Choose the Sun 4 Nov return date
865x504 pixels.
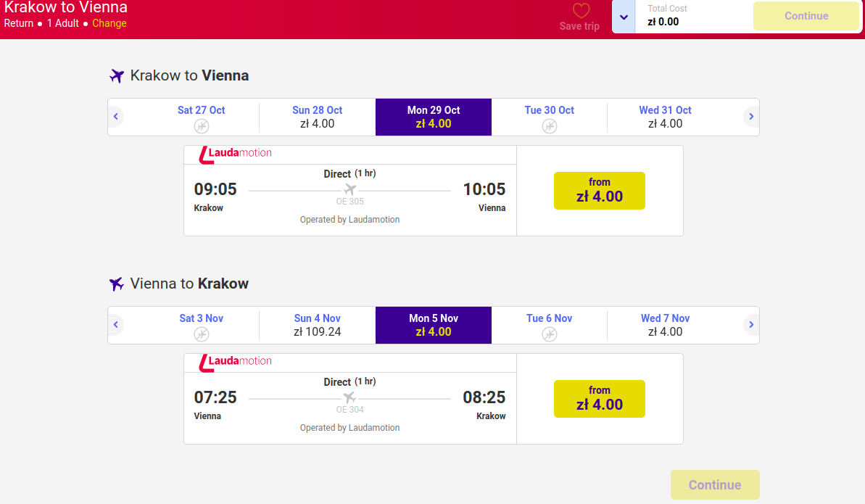[x=317, y=325]
